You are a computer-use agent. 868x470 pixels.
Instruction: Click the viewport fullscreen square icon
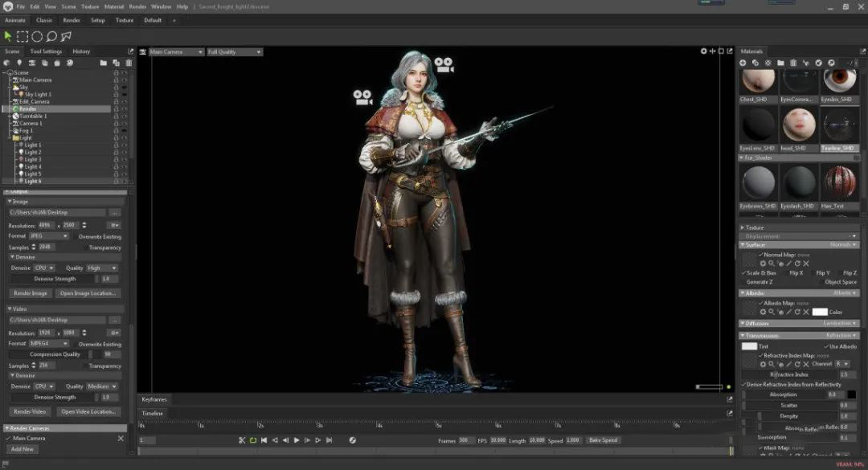pos(721,51)
